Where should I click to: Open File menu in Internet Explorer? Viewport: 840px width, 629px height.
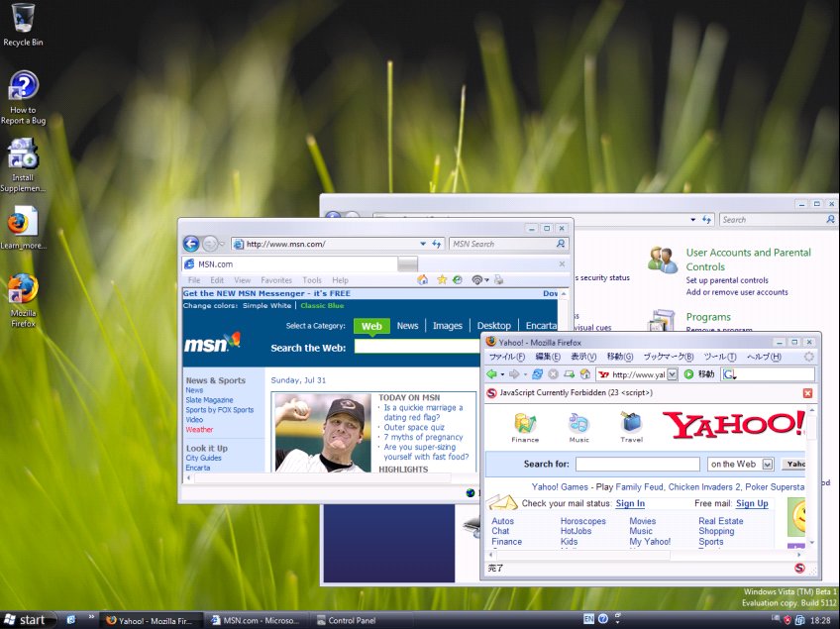coord(194,280)
